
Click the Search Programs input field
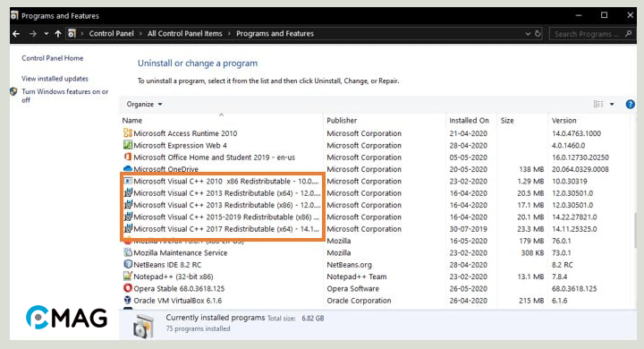[587, 34]
